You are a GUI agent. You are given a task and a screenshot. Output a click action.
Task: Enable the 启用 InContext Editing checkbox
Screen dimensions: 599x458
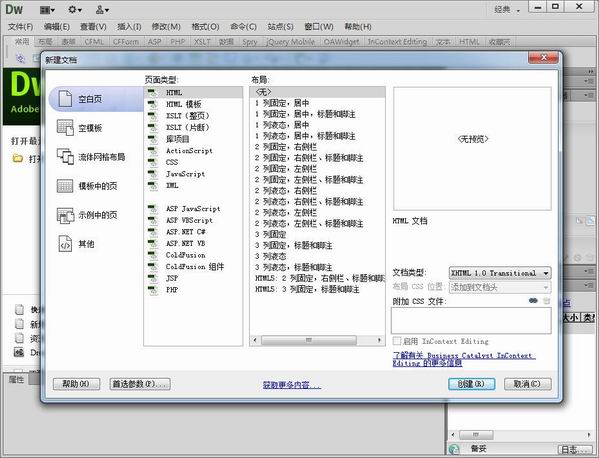pos(397,341)
